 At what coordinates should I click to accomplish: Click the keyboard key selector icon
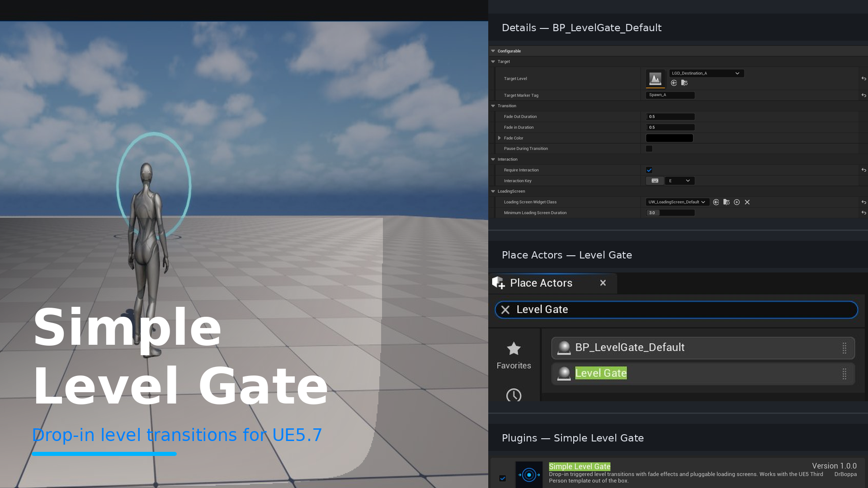[x=655, y=181]
